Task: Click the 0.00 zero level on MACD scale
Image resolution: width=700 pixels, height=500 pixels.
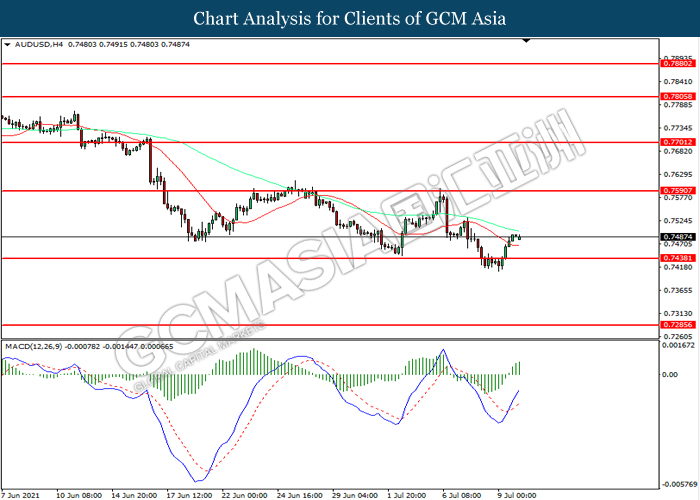Action: (x=672, y=374)
